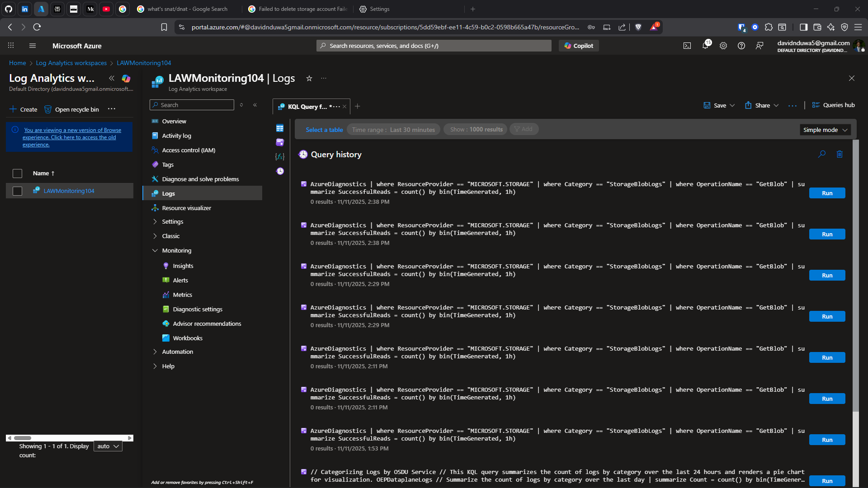Open the GitHub pinned browser tab
Viewport: 868px width, 488px height.
point(9,9)
